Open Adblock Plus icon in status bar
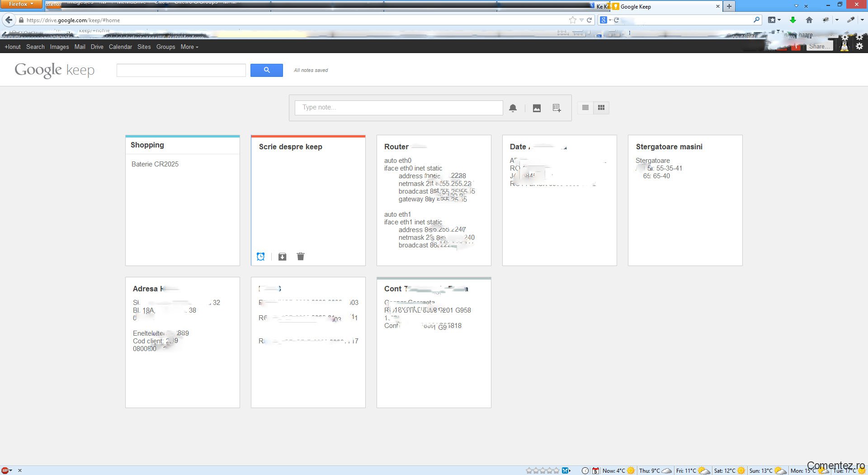 click(5, 470)
